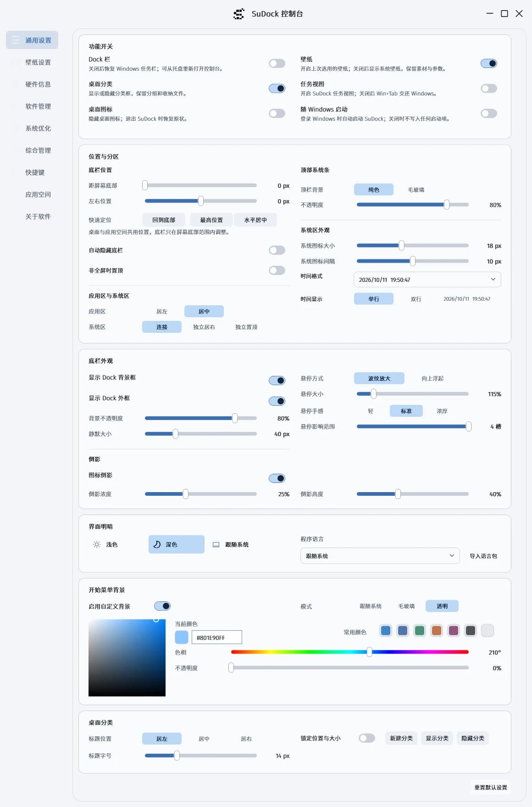Click the 悬停大小 slider
Image resolution: width=532 pixels, height=807 pixels.
(413, 394)
